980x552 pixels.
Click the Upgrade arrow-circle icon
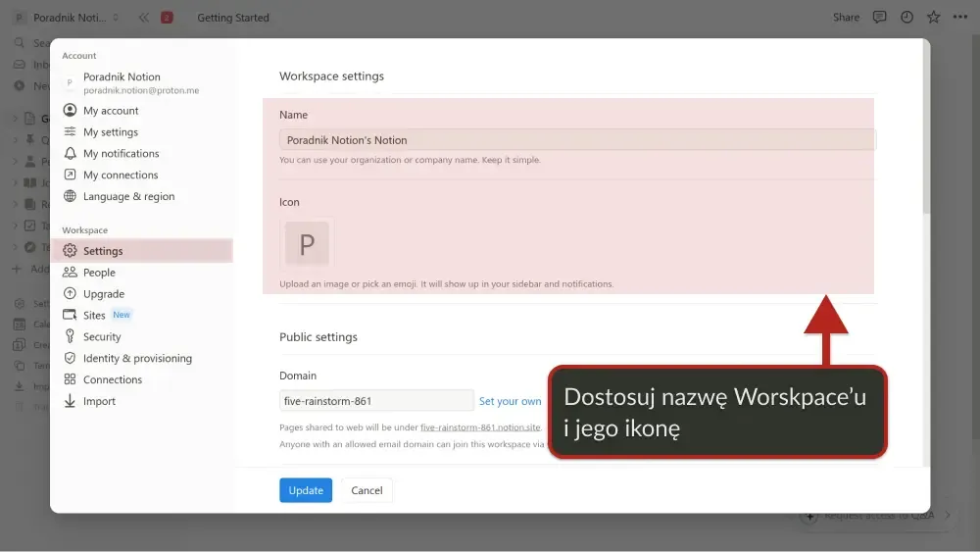(x=70, y=293)
